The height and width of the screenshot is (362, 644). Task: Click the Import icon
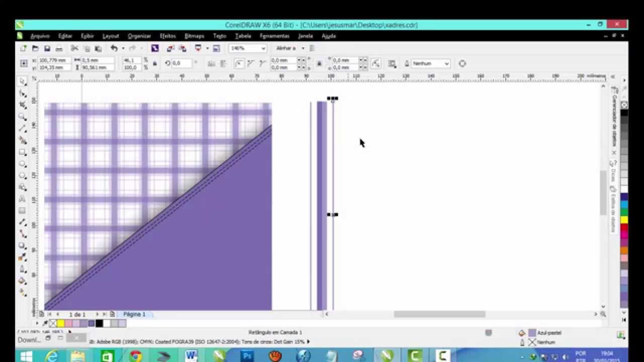pos(171,48)
